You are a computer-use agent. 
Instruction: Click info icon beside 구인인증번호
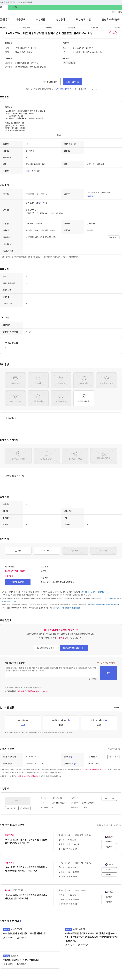click(x=74, y=764)
